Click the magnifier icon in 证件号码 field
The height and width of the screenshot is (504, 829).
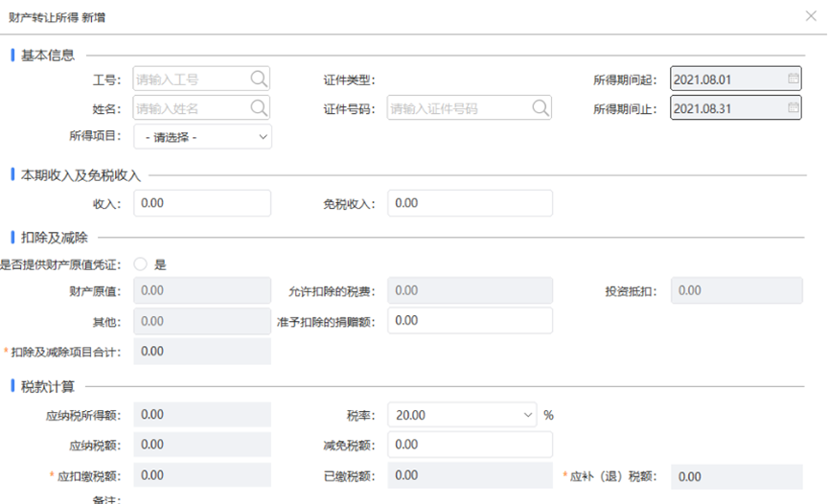pos(541,108)
